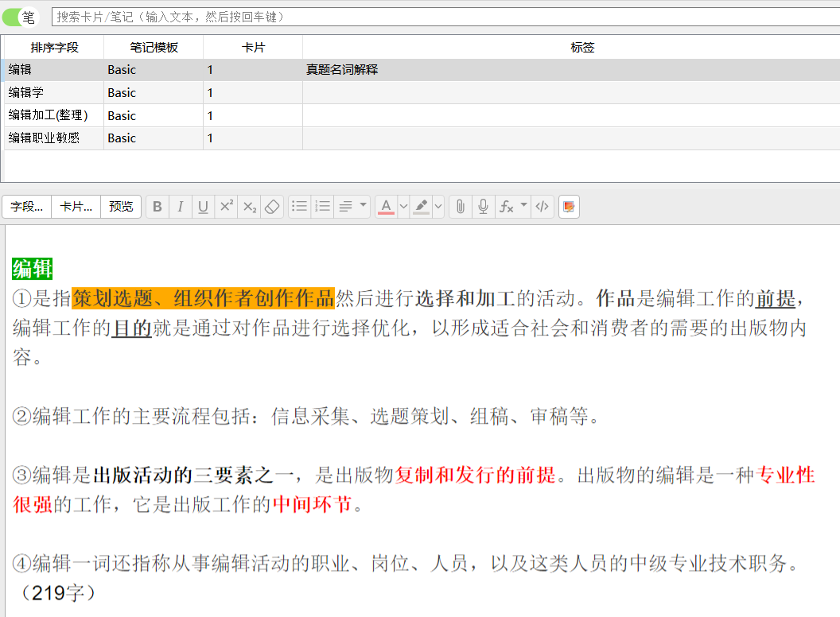Click the bold text 出版活动的
840x617 pixels.
pos(142,475)
